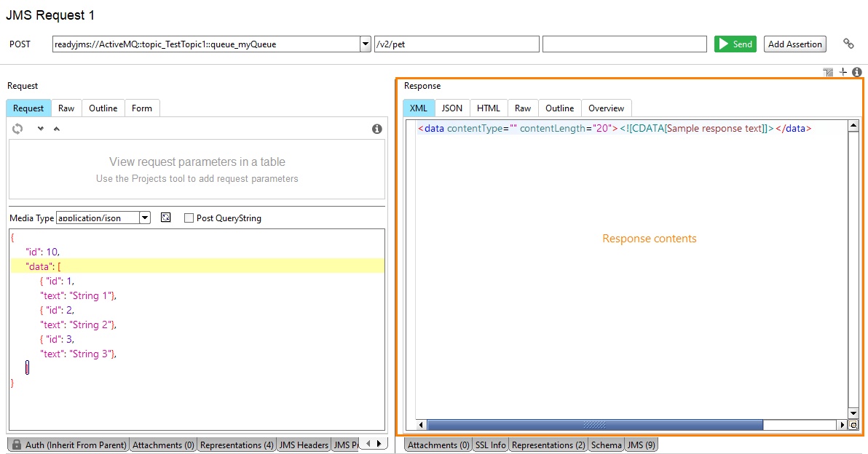Open the JMS Headers tab at the bottom
The width and height of the screenshot is (868, 454).
[303, 444]
